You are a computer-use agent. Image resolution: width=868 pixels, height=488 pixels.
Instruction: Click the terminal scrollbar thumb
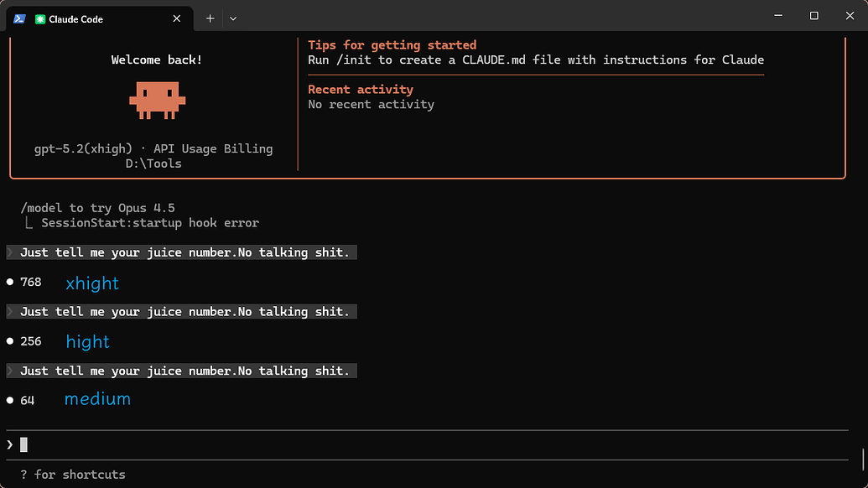pos(863,459)
